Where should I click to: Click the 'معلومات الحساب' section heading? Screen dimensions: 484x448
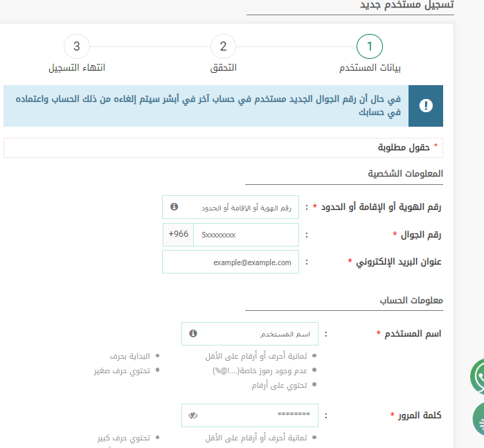tap(411, 300)
